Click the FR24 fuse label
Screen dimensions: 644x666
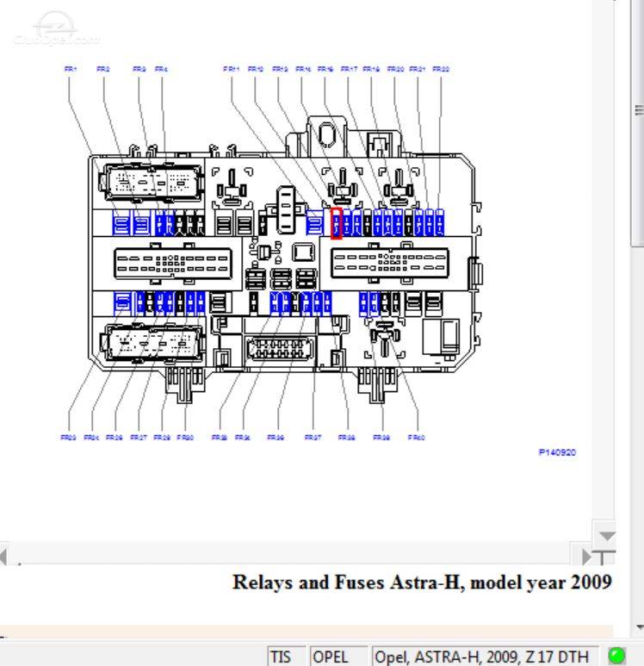92,438
